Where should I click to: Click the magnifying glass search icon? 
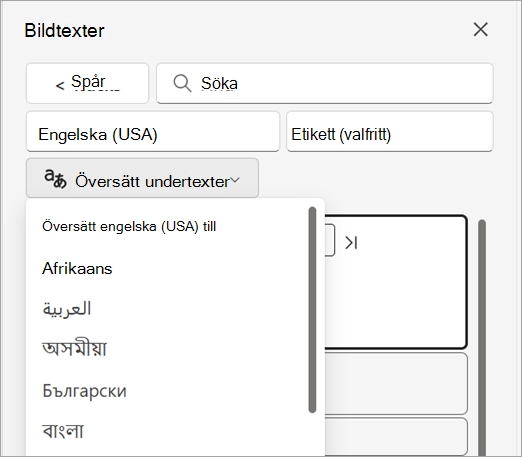pyautogui.click(x=182, y=83)
